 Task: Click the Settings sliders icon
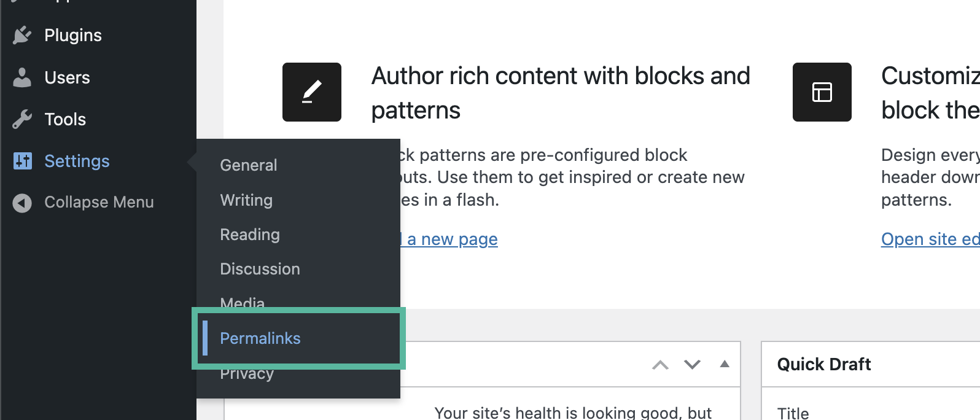[23, 161]
